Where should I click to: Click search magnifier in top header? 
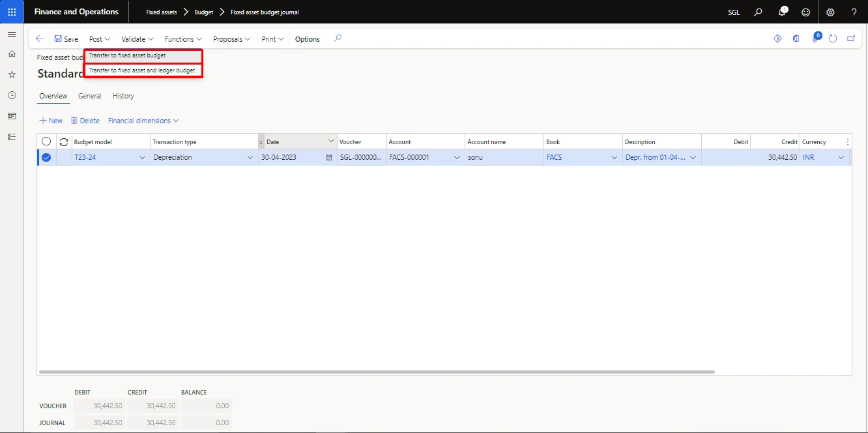coord(758,12)
